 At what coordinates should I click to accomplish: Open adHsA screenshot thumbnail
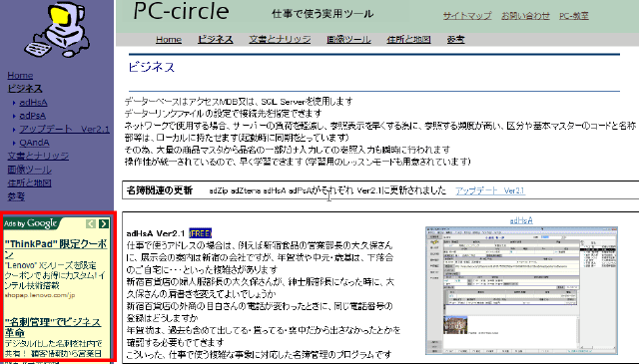click(x=521, y=290)
